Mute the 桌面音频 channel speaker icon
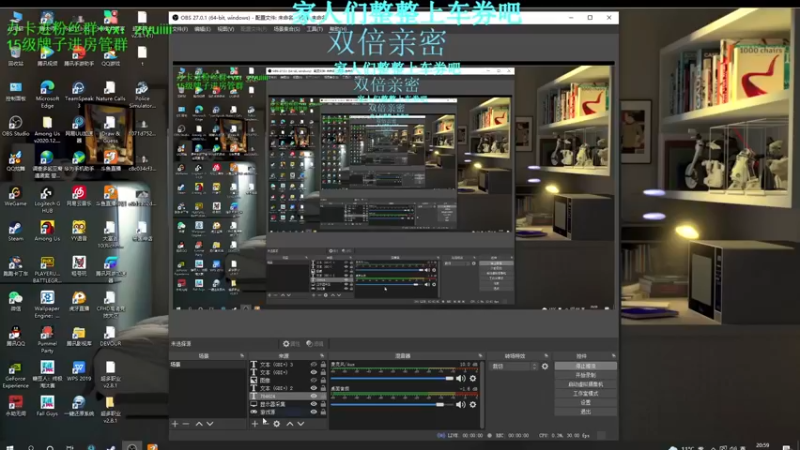Screen dimensions: 800x450 click(x=461, y=405)
